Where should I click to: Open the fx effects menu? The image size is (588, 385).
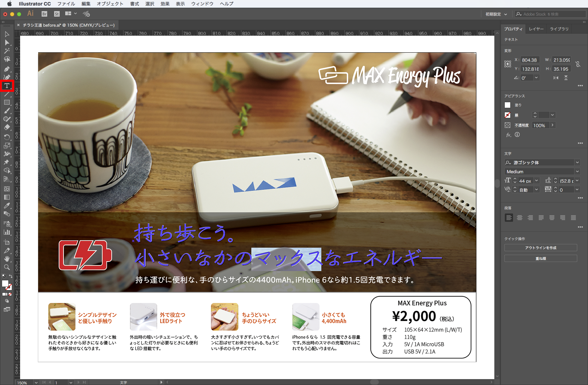coord(509,135)
